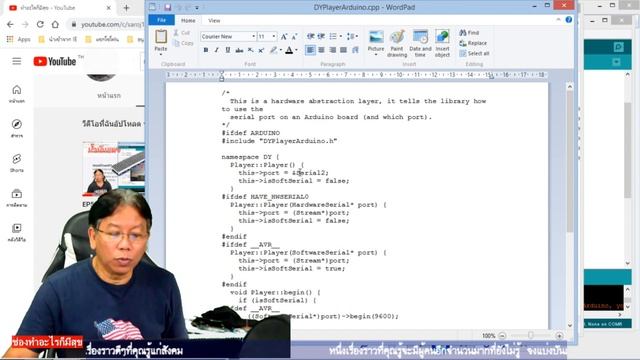
Task: Click the YouTube logo
Action: pyautogui.click(x=55, y=61)
